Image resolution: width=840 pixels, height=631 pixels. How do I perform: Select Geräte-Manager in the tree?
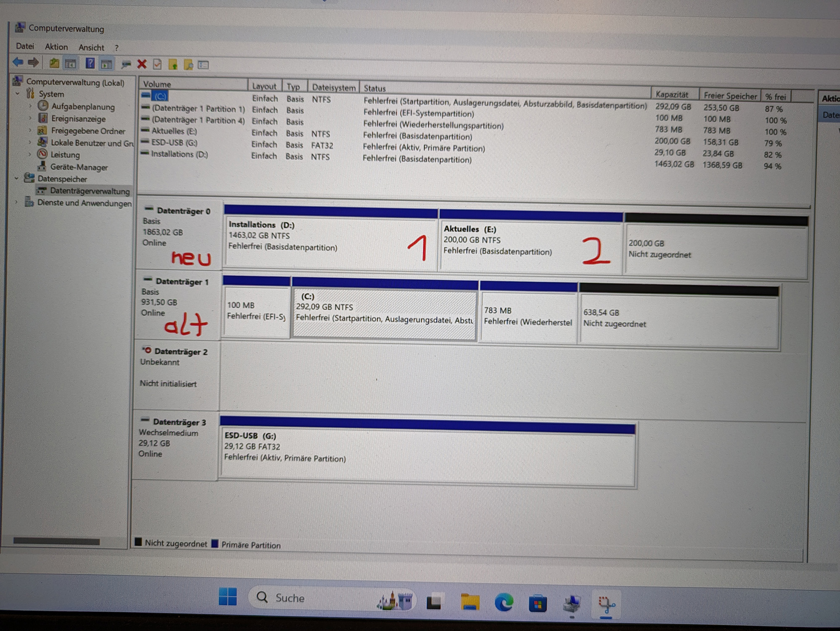79,167
